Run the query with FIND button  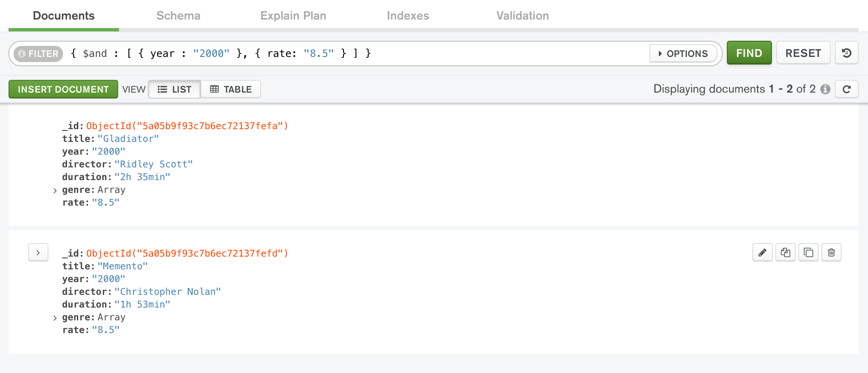pyautogui.click(x=749, y=53)
